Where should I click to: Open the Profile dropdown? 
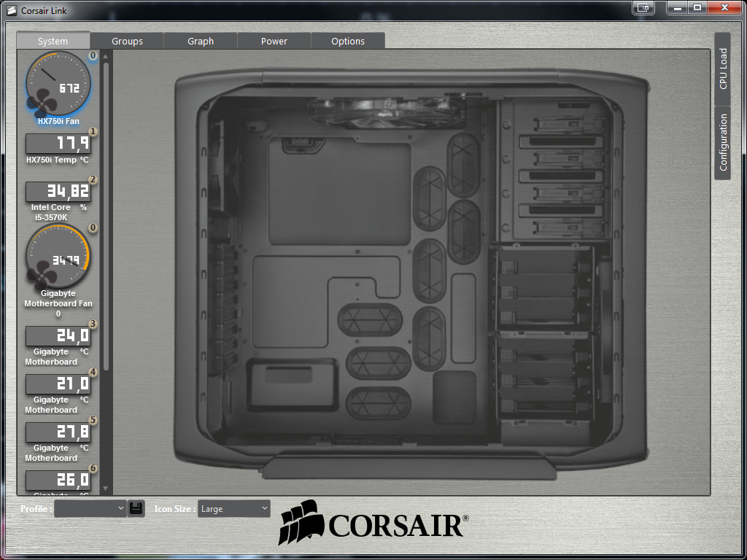[90, 508]
